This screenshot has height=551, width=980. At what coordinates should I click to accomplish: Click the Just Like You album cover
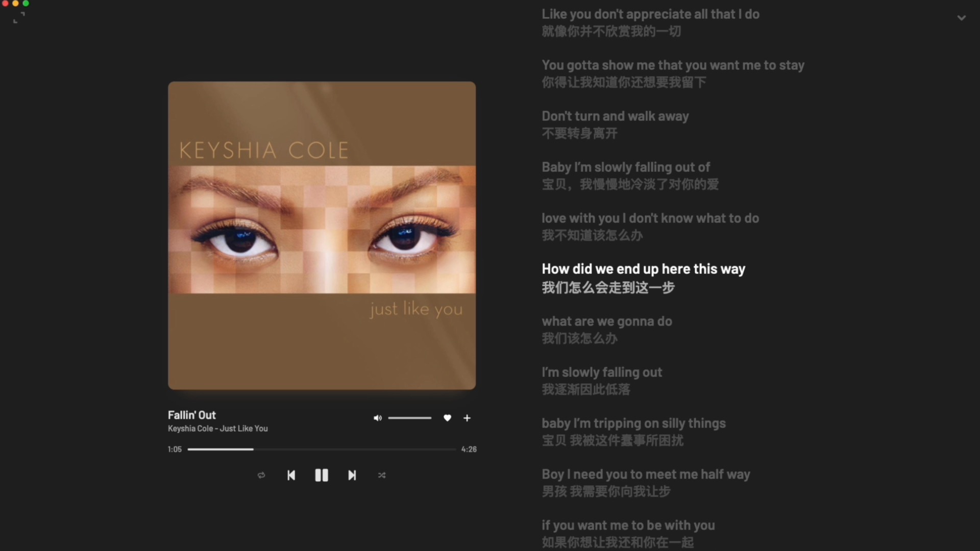(x=322, y=236)
